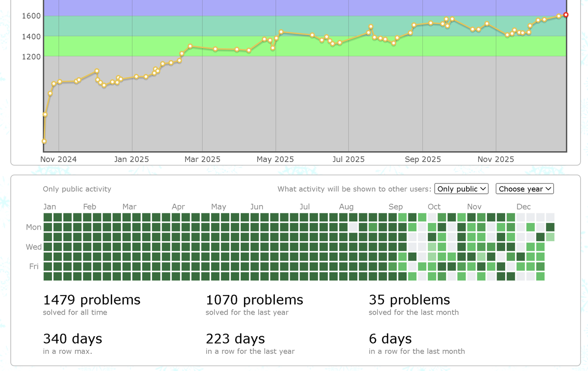The image size is (588, 371).
Task: Open the 'Choose year' dropdown
Action: (x=525, y=189)
